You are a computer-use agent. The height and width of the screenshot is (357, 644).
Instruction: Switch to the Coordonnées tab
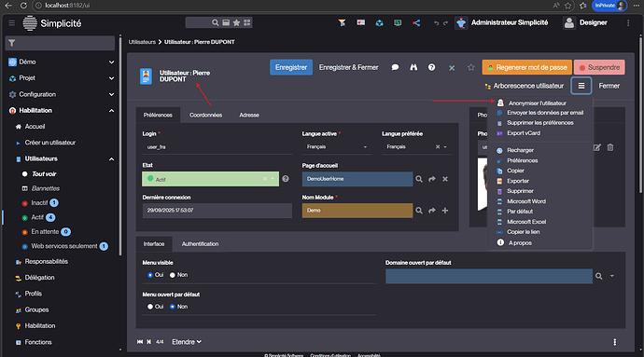point(205,115)
